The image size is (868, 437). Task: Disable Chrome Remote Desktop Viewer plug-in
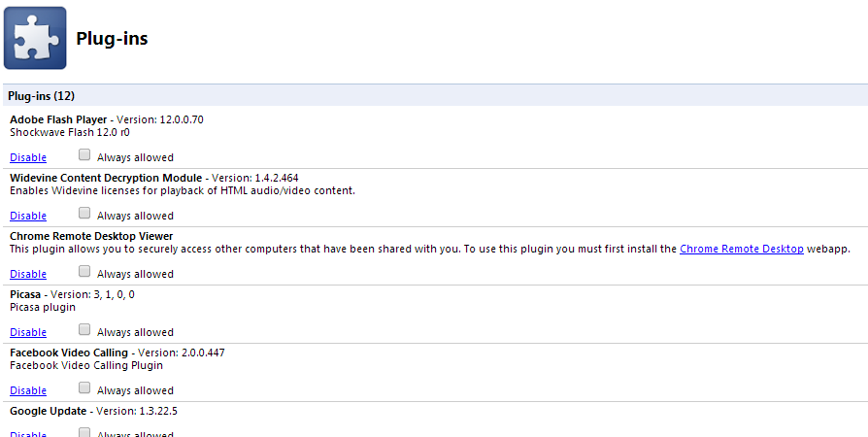28,274
